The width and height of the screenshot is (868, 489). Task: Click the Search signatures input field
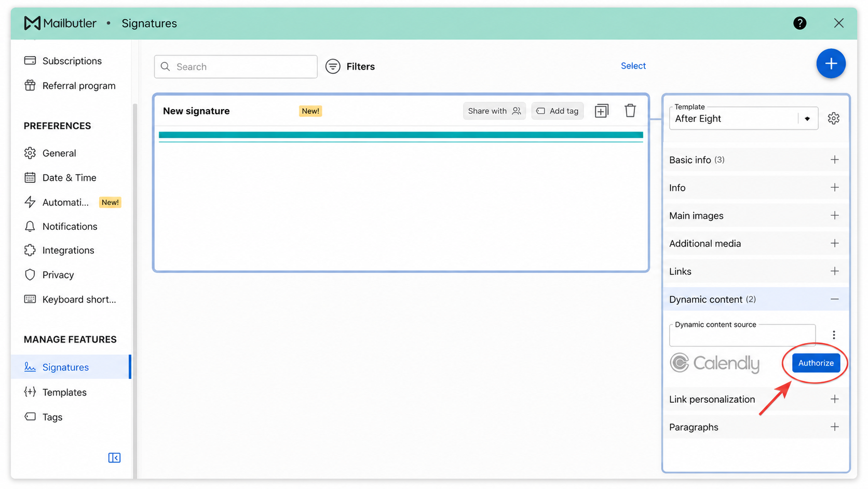pyautogui.click(x=236, y=67)
